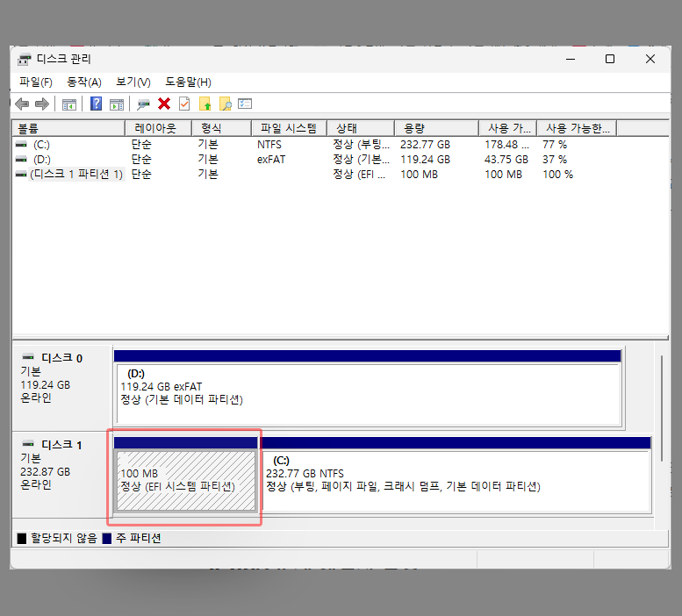Click the disk icon next to 디스크 1
682x616 pixels.
click(28, 444)
